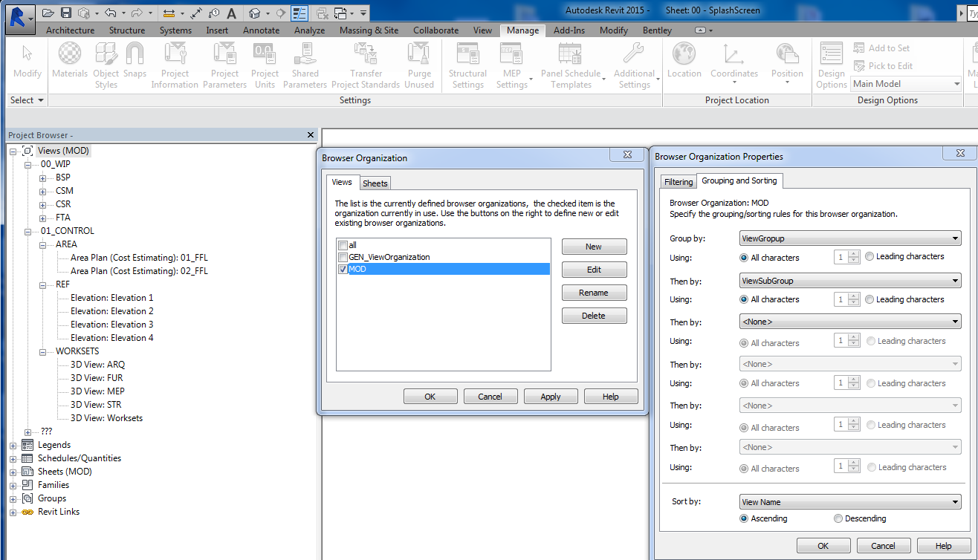Open the Snaps settings
Screen dimensions: 978x560
[135, 61]
